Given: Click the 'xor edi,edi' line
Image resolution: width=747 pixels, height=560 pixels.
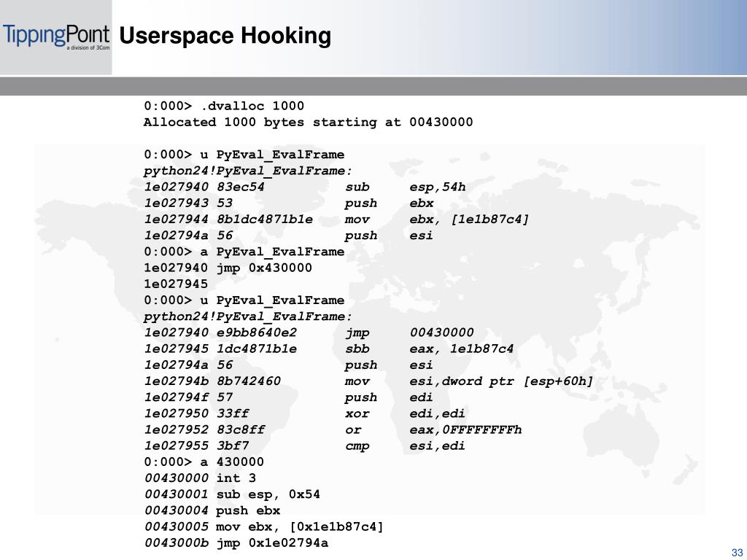Looking at the screenshot, I should coord(304,413).
